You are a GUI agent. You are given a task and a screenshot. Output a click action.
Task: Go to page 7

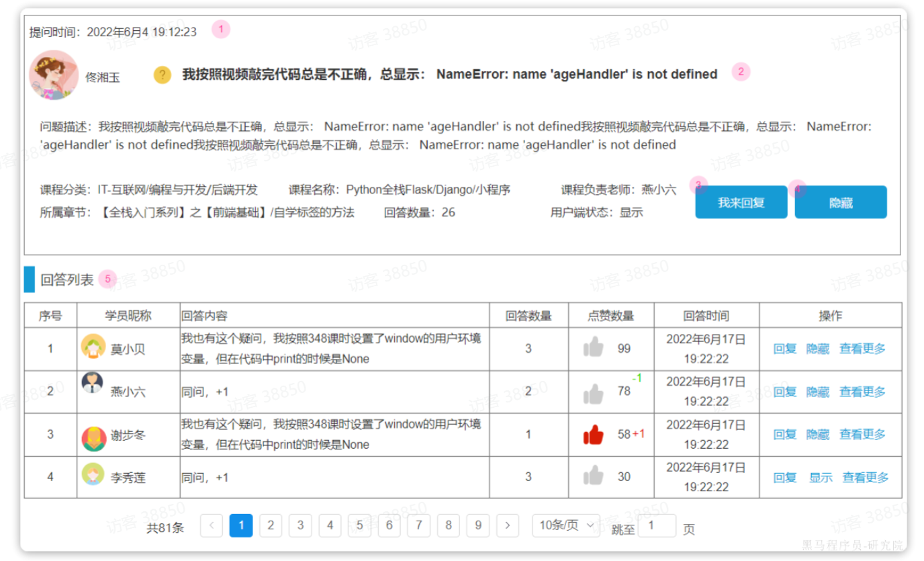click(x=418, y=525)
